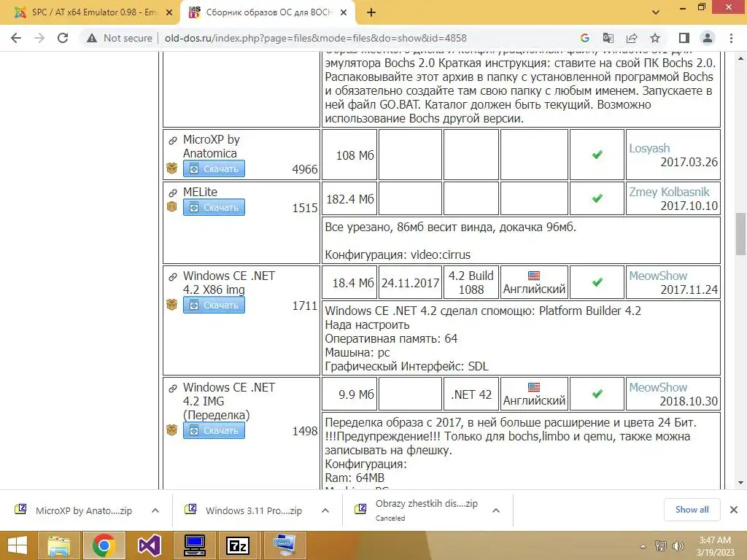The image size is (747, 560).
Task: Click the 24.11.2017 date cell
Action: tap(410, 282)
